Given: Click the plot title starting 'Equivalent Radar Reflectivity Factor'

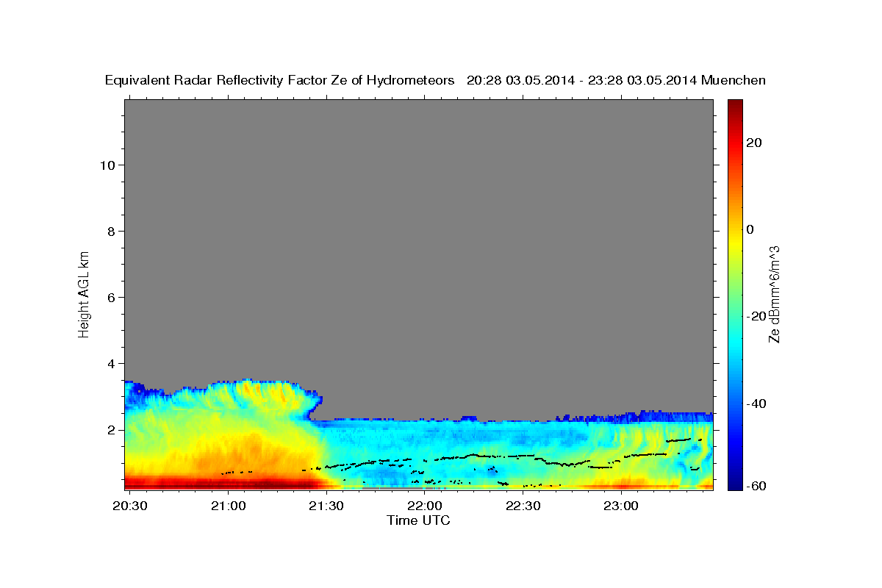Looking at the screenshot, I should pyautogui.click(x=436, y=80).
